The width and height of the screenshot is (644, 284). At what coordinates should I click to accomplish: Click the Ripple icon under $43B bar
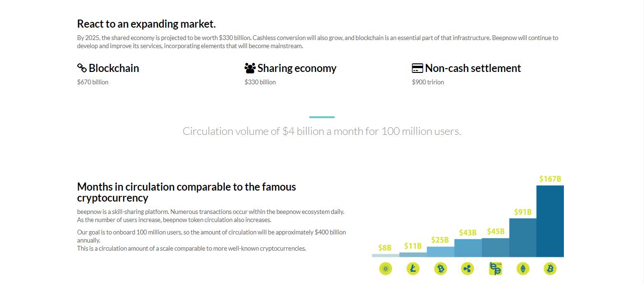[467, 269]
